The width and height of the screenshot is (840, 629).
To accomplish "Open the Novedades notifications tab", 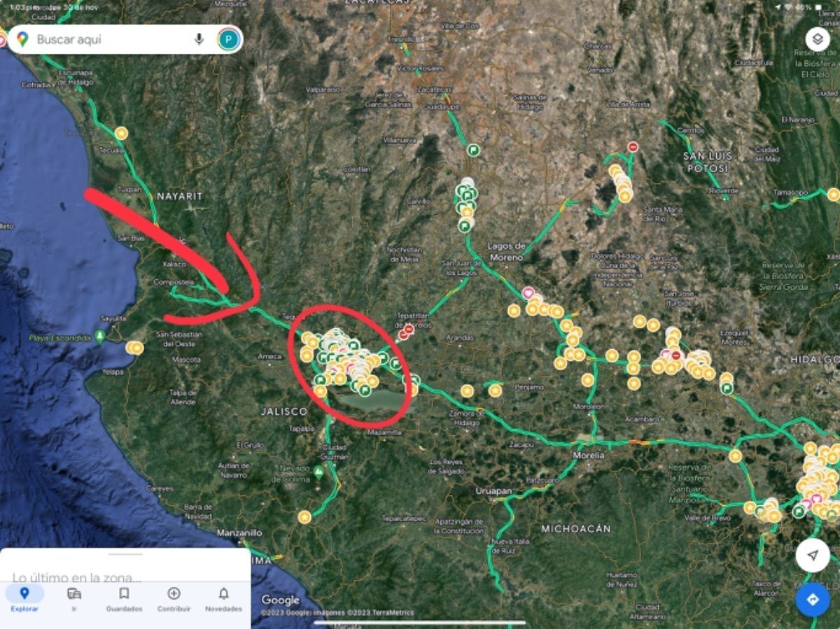I will (x=223, y=599).
